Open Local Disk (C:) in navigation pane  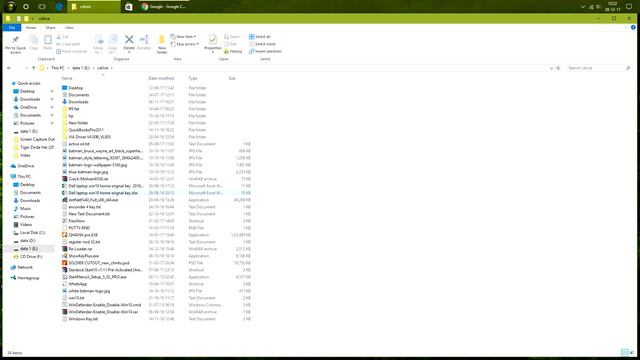pyautogui.click(x=33, y=233)
